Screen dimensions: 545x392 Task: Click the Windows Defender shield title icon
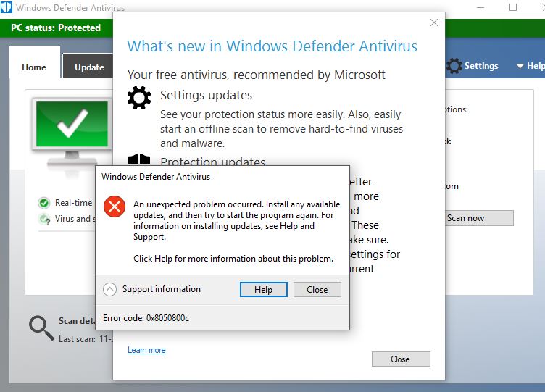click(7, 7)
